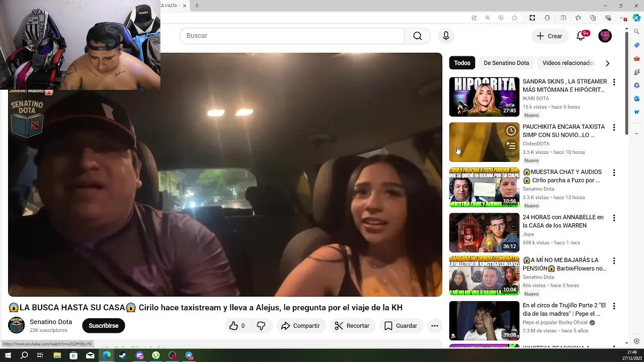Open the notifications bell

(581, 36)
